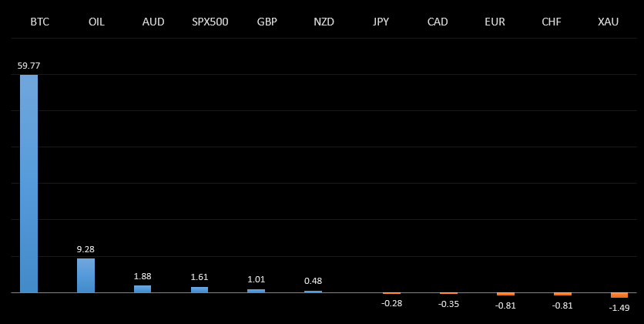Viewport: 644px width, 324px height.
Task: Click the orange XAU negative bar
Action: [x=619, y=295]
